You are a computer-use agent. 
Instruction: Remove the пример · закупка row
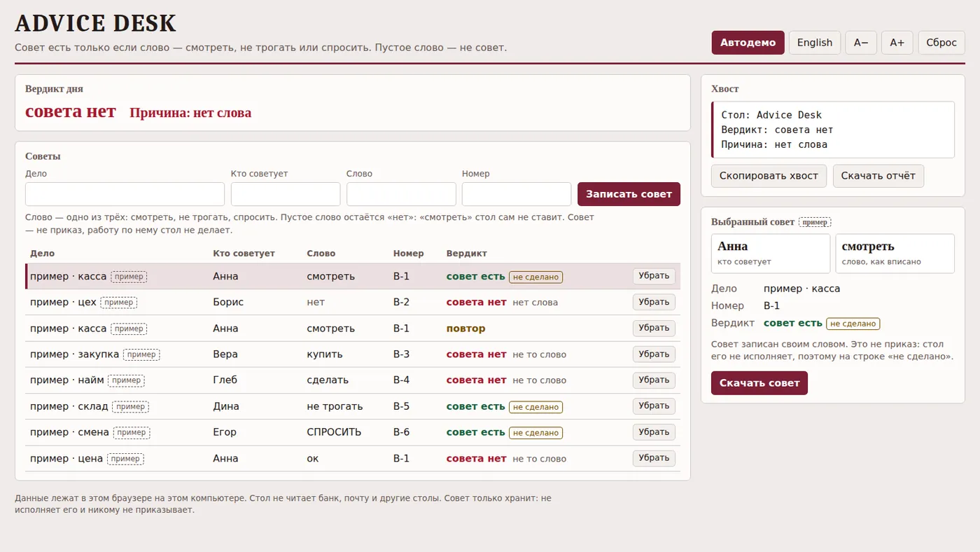tap(654, 354)
